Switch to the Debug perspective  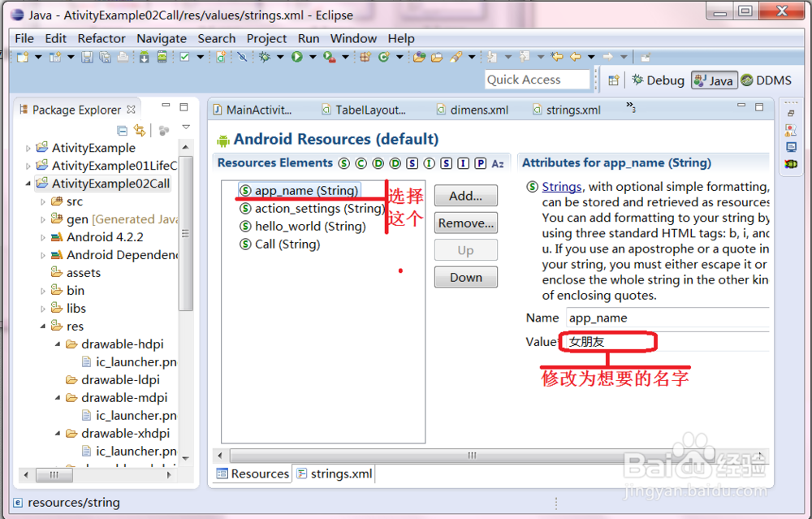(659, 80)
